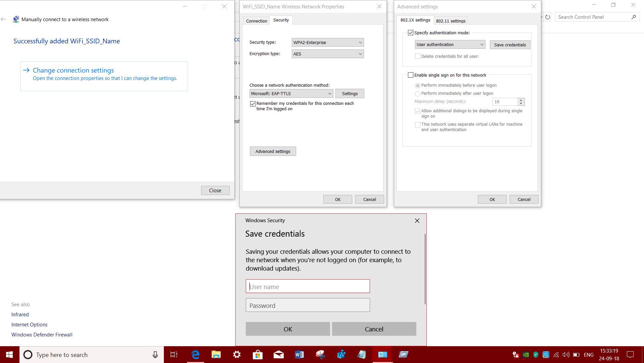Click the back arrow in the wizard window
This screenshot has width=644, height=363.
pos(3,19)
